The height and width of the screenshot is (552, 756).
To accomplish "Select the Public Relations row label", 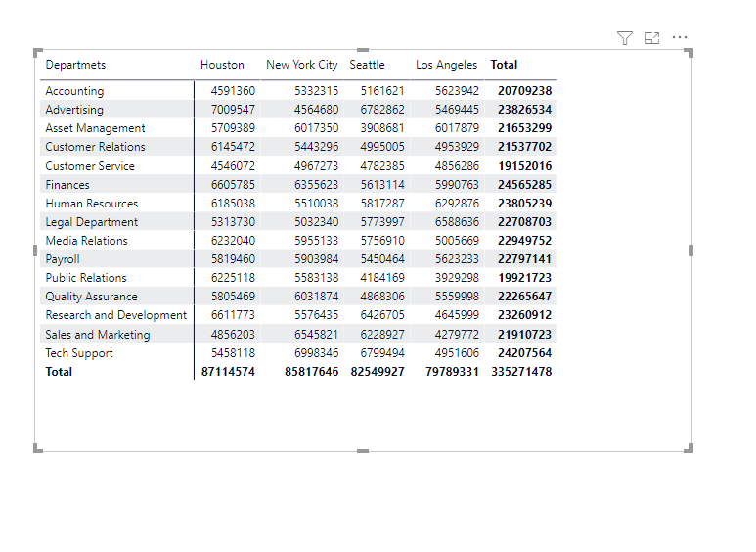I will [86, 278].
